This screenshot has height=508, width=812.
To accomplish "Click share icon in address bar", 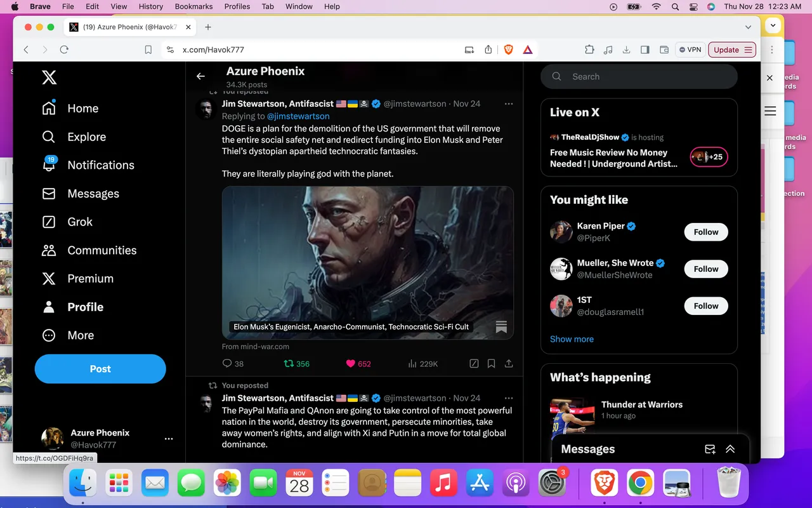I will point(488,50).
